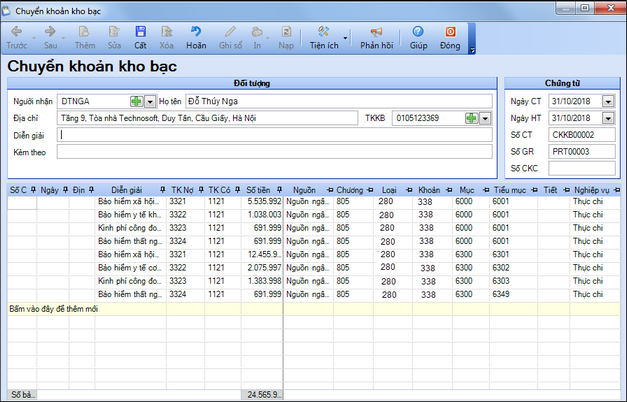Add new TKKB account with green plus
Viewport: 627px width, 402px height.
471,118
